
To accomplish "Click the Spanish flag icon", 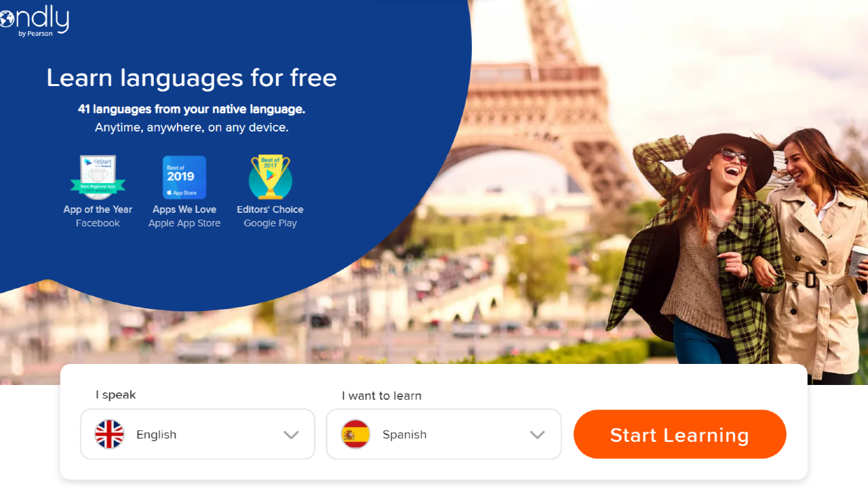I will pyautogui.click(x=355, y=434).
